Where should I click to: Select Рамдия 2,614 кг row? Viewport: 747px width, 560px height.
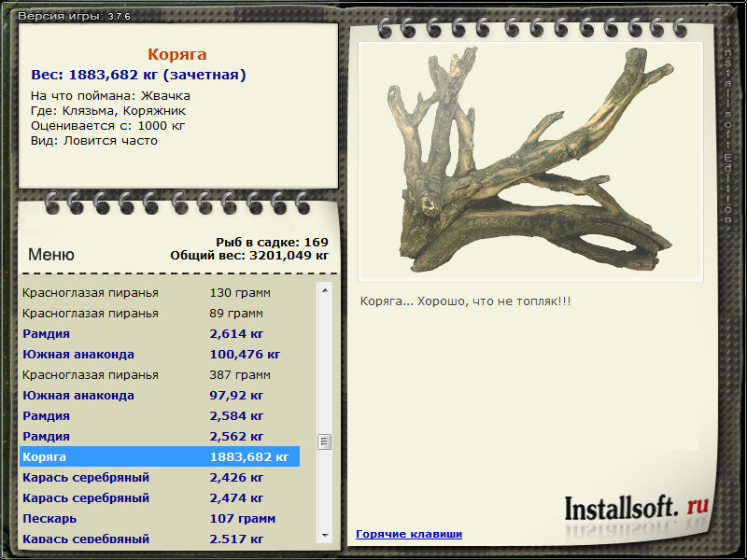(160, 334)
